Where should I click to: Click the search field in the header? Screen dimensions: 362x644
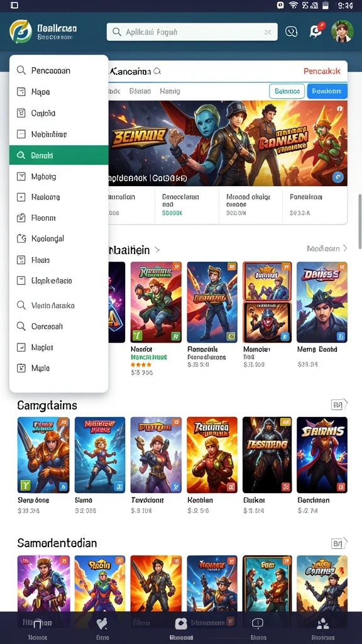click(x=192, y=31)
